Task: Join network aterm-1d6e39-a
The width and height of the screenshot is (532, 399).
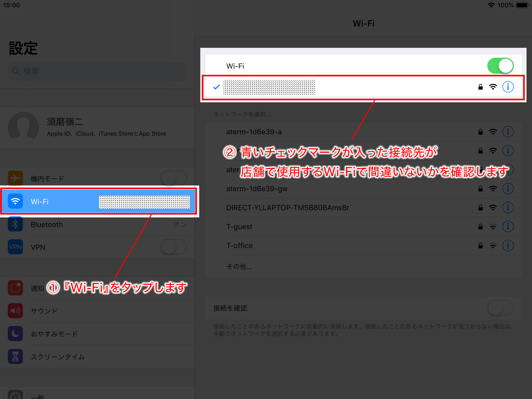Action: point(363,132)
